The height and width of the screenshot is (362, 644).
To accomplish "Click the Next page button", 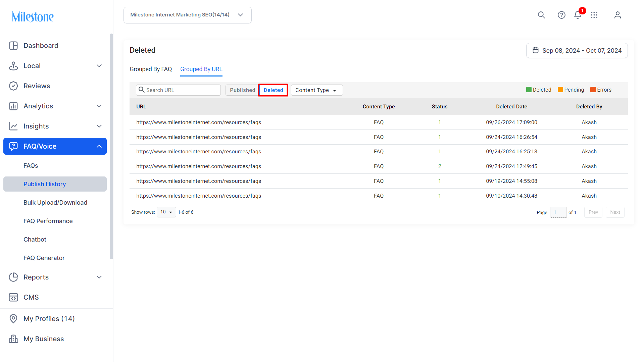I will point(615,212).
